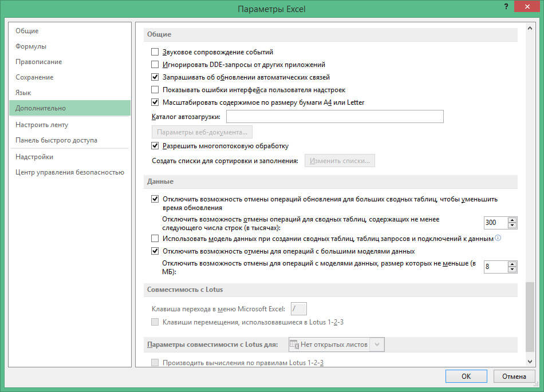
Task: Click the vertical scrollbar thumb
Action: pyautogui.click(x=530, y=316)
